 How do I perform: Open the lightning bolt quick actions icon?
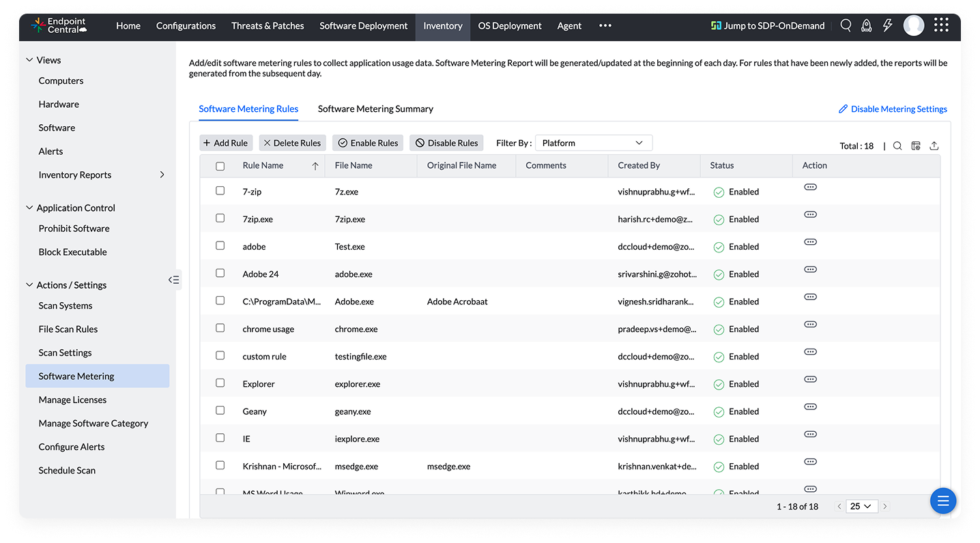[x=887, y=26]
